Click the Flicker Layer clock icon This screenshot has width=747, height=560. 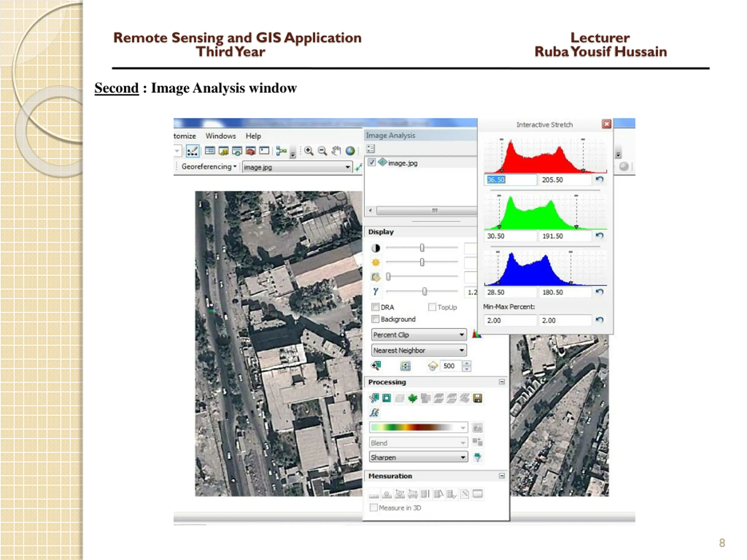click(433, 366)
